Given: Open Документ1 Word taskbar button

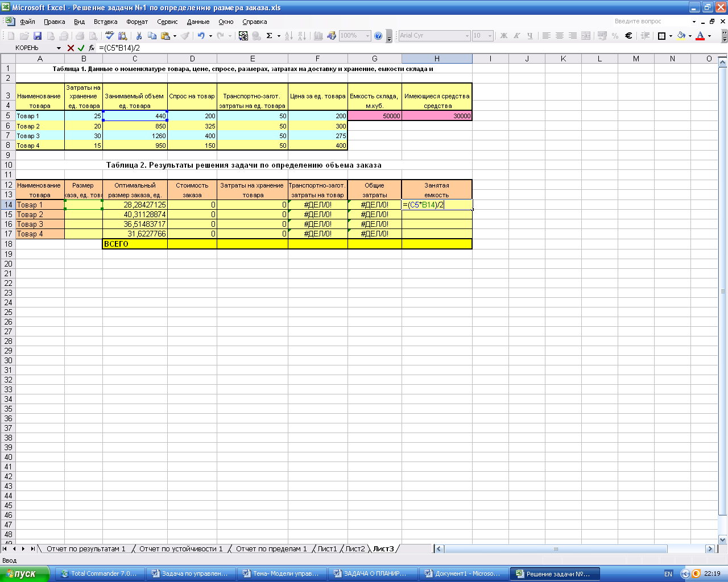Looking at the screenshot, I should [x=463, y=573].
